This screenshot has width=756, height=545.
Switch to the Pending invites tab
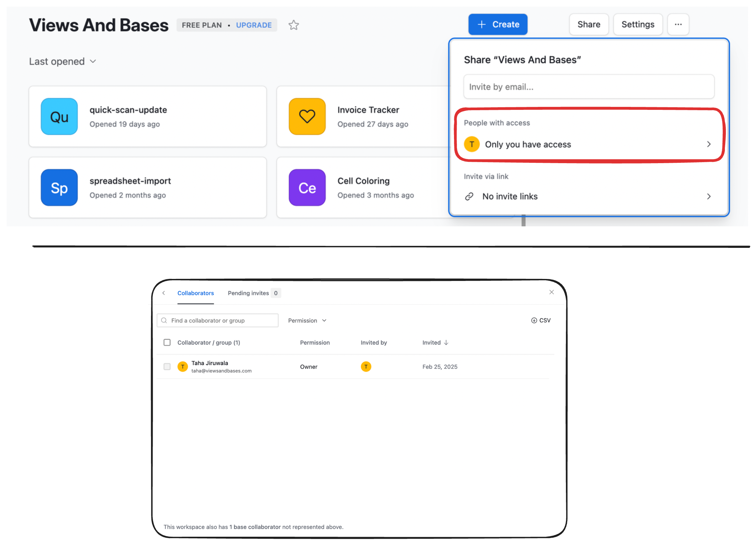248,293
